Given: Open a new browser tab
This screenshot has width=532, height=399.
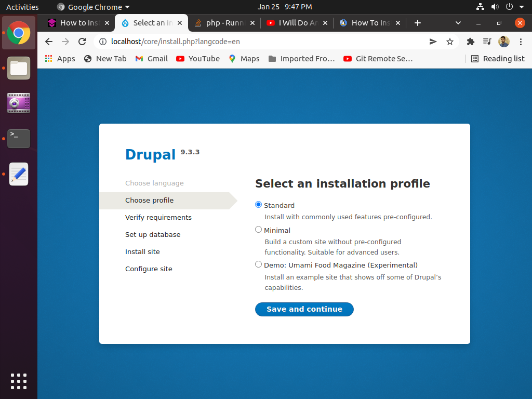Looking at the screenshot, I should pos(418,23).
